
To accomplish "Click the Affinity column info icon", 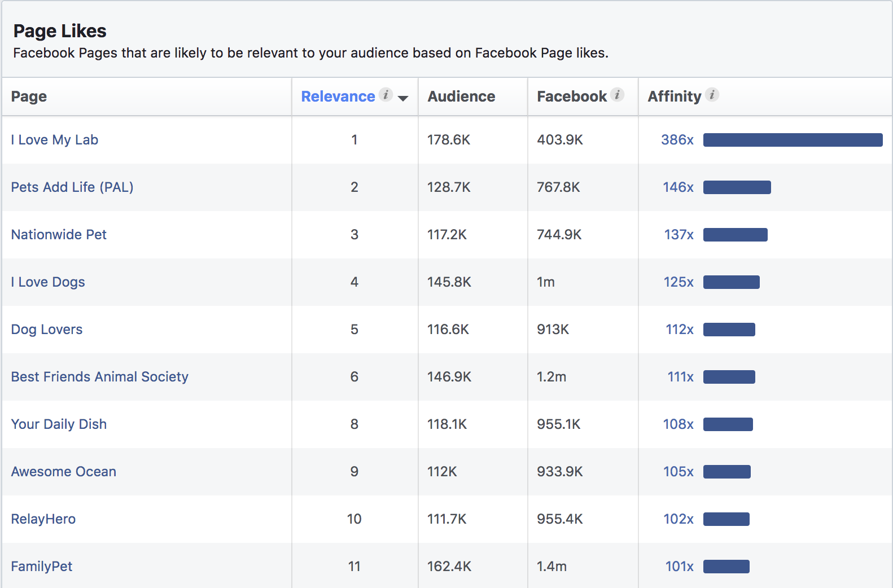I will (712, 94).
